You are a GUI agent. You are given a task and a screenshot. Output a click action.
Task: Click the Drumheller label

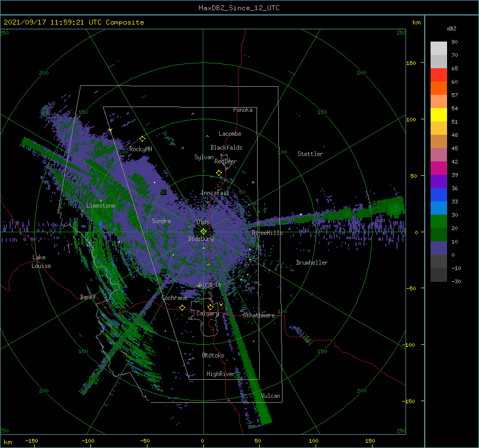tap(312, 263)
